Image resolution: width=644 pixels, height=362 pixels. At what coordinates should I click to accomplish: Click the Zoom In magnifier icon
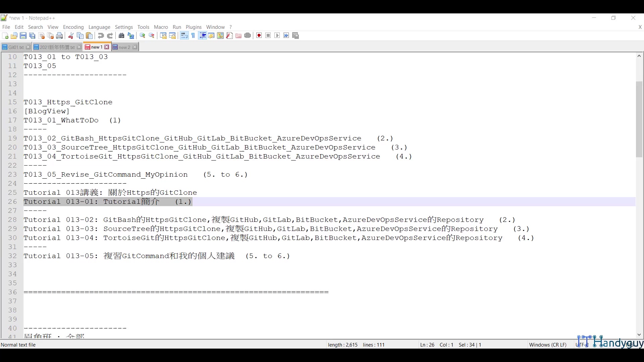click(142, 36)
